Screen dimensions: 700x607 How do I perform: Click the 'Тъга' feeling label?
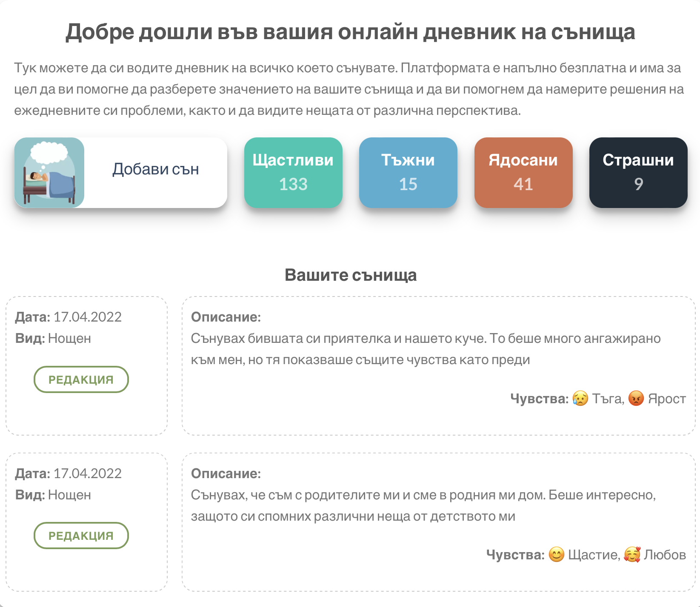click(607, 399)
